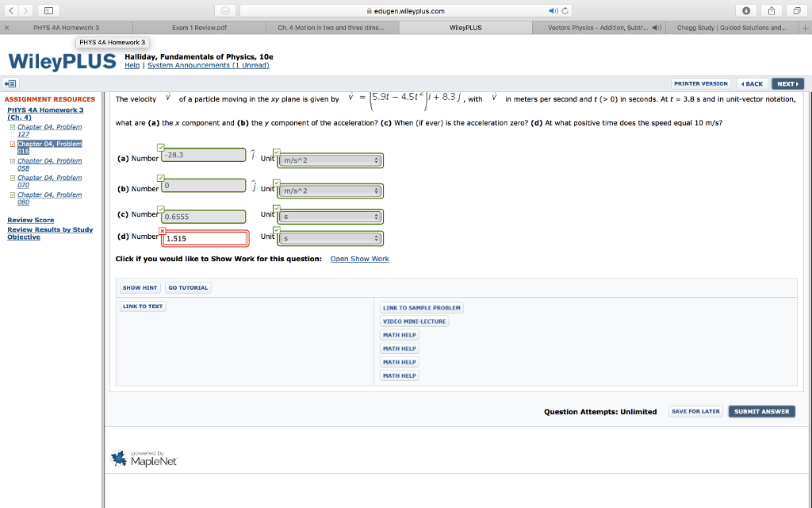Open the VIDEO MINI-LECTURE button
Screen dimensions: 812x508
tap(414, 321)
